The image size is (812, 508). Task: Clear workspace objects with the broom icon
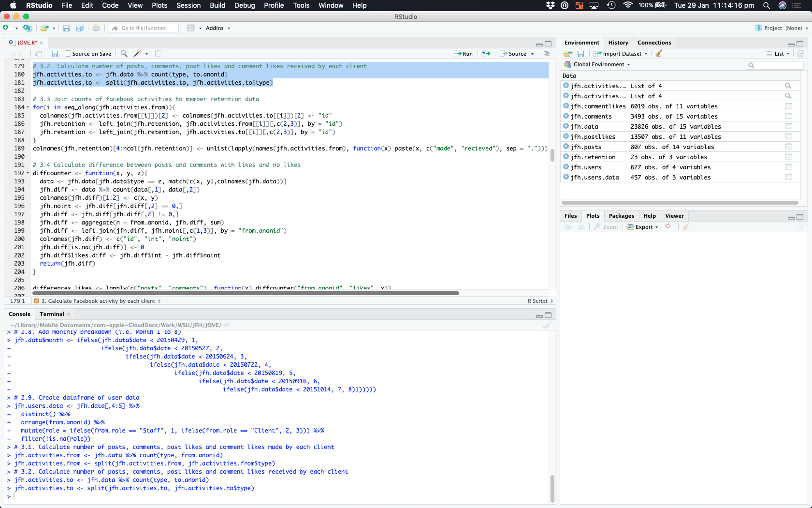[x=658, y=54]
